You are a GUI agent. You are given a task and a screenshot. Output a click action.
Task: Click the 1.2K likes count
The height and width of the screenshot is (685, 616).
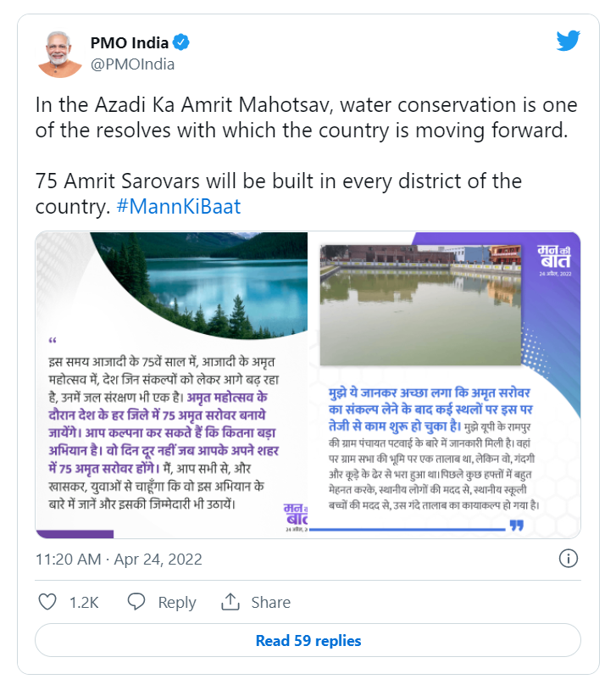pyautogui.click(x=84, y=603)
